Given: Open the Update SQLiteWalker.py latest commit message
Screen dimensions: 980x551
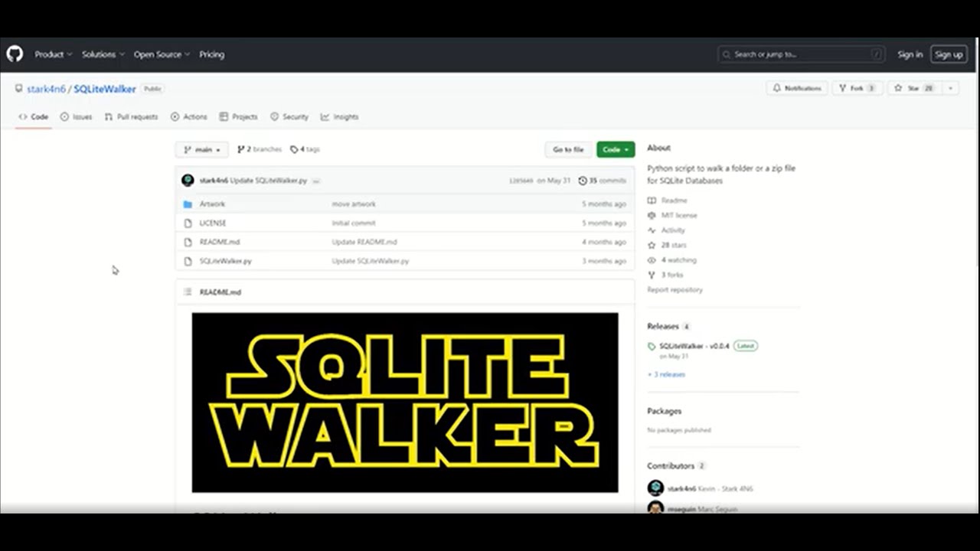Looking at the screenshot, I should (269, 181).
